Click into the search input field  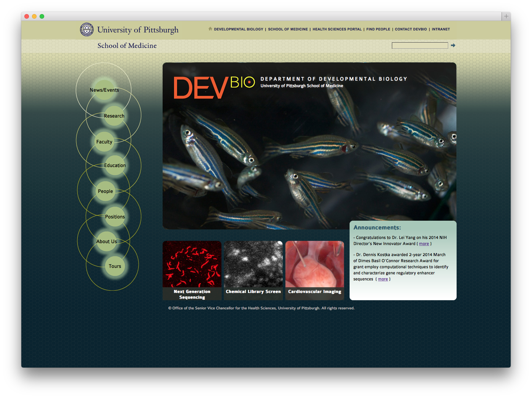[x=420, y=46]
